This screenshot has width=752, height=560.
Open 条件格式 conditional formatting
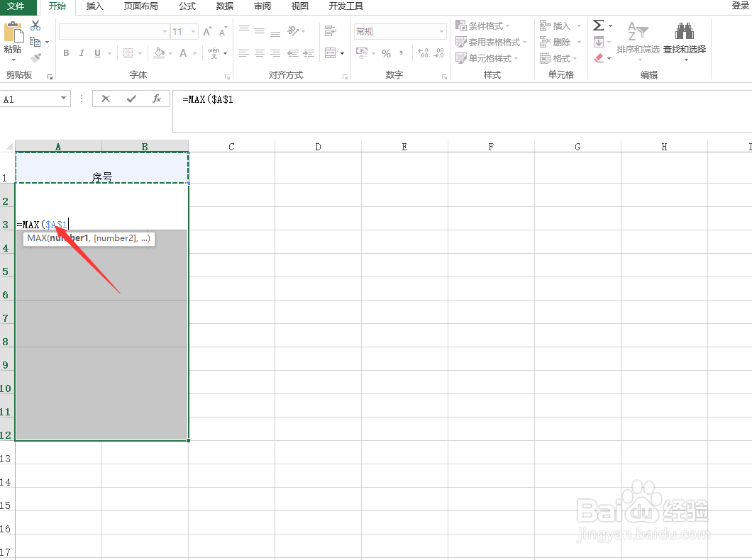click(482, 26)
